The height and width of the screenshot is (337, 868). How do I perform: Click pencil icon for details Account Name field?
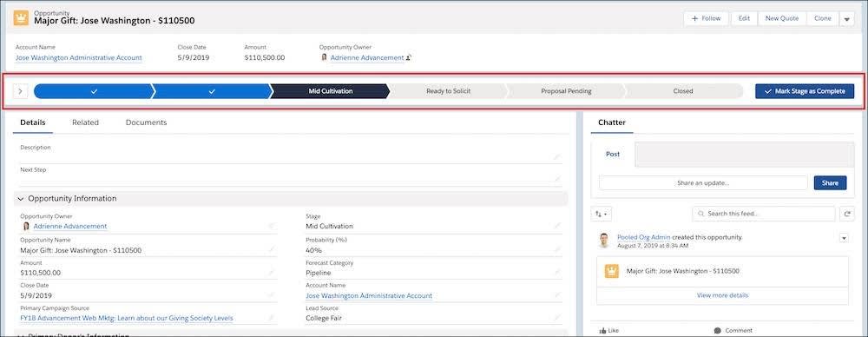pos(557,295)
